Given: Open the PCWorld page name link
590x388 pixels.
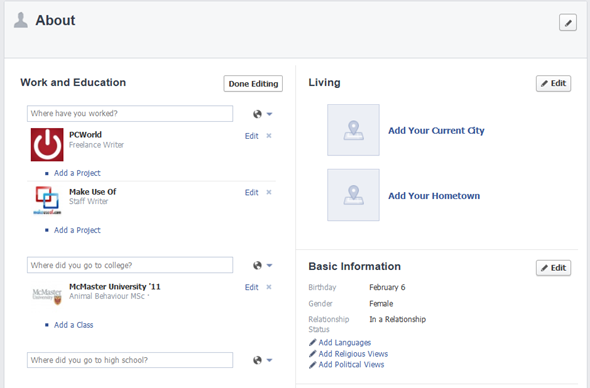Looking at the screenshot, I should pos(85,135).
